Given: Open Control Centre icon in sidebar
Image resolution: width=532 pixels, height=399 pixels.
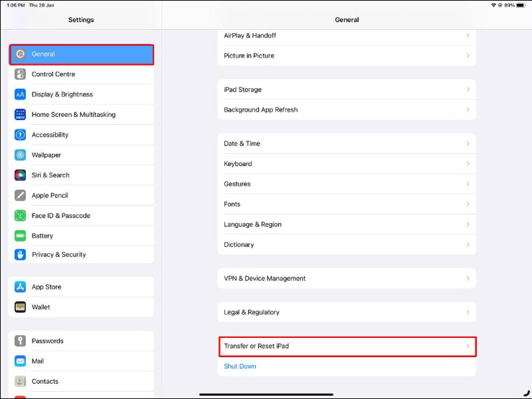Looking at the screenshot, I should (x=21, y=74).
